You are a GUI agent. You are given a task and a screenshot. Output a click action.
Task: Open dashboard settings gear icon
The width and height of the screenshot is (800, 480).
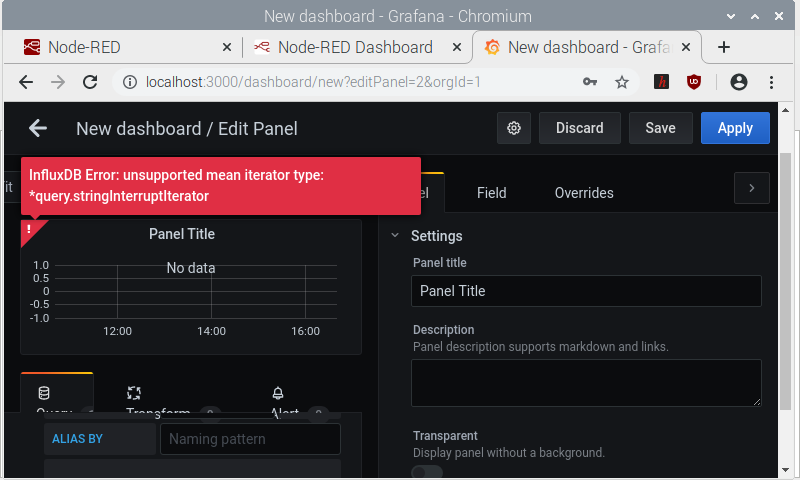pyautogui.click(x=514, y=128)
